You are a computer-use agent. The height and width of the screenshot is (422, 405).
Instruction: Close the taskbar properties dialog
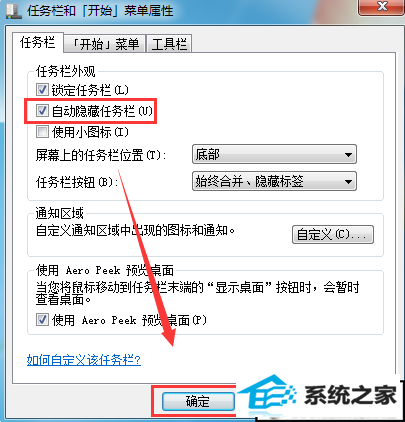pyautogui.click(x=382, y=7)
